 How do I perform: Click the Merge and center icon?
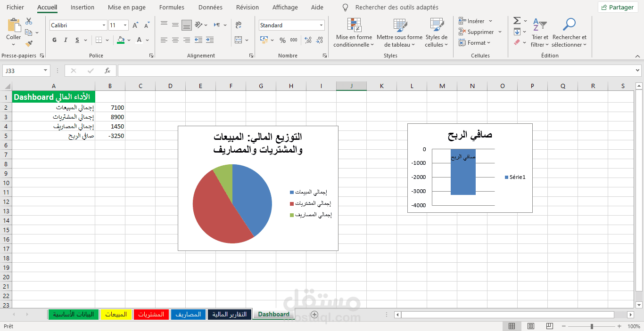[x=239, y=40]
